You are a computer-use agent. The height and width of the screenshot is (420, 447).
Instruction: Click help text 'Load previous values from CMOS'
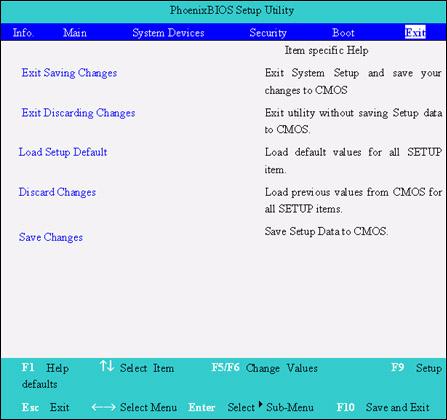tap(345, 192)
